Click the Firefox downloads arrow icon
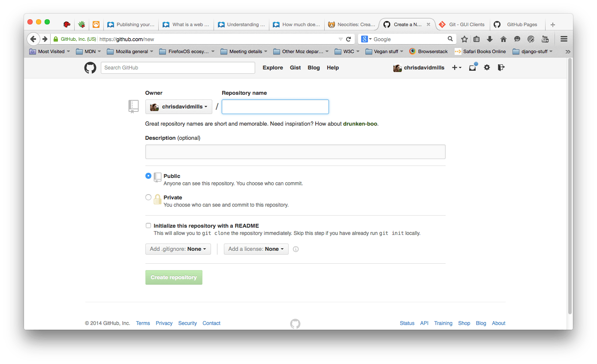The image size is (597, 364). point(490,39)
